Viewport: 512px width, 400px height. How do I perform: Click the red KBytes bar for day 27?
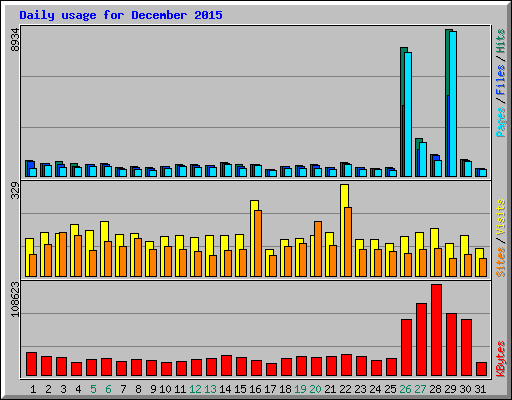(421, 339)
